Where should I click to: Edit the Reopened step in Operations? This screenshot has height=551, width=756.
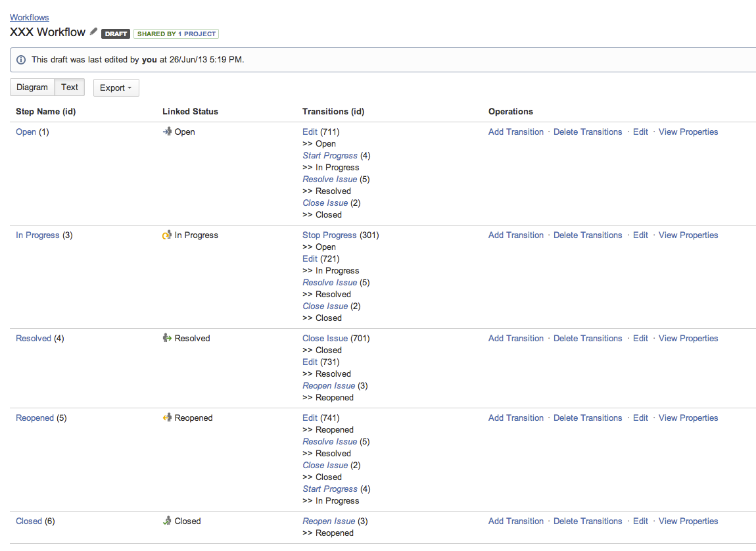point(640,418)
